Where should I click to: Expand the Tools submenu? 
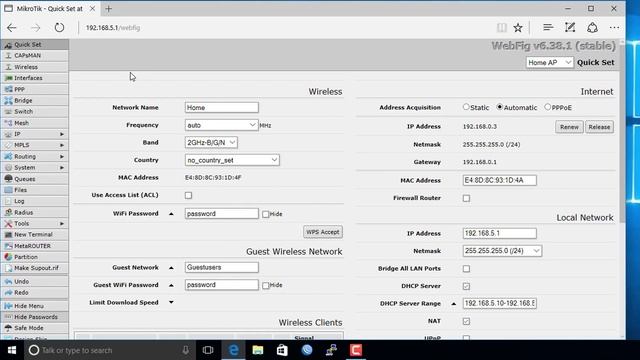click(62, 224)
